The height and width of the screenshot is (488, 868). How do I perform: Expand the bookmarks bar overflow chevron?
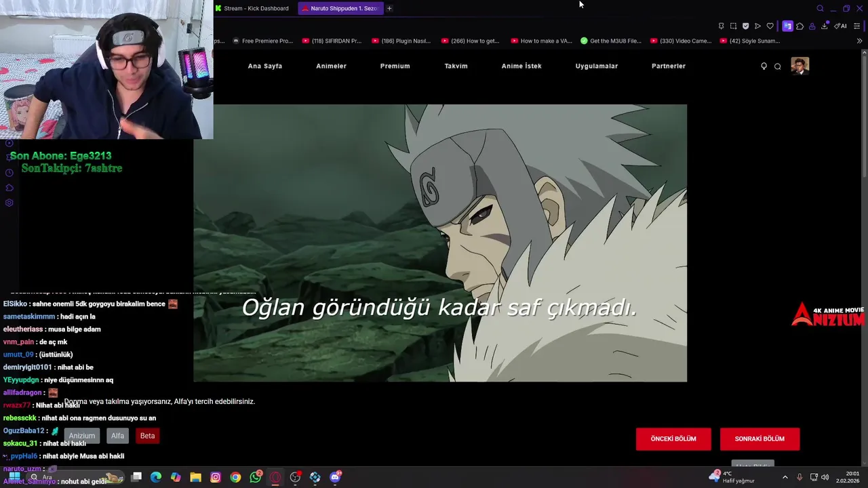859,41
